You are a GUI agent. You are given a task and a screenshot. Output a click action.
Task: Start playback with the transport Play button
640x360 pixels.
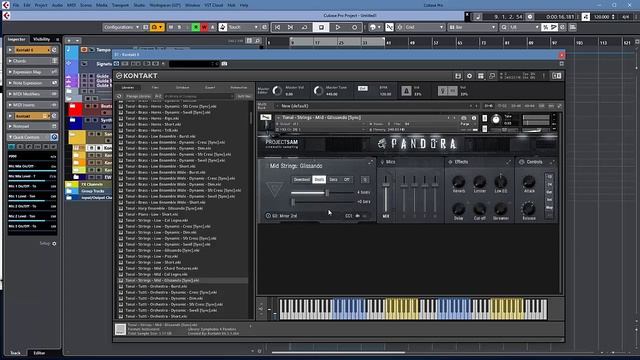338,27
